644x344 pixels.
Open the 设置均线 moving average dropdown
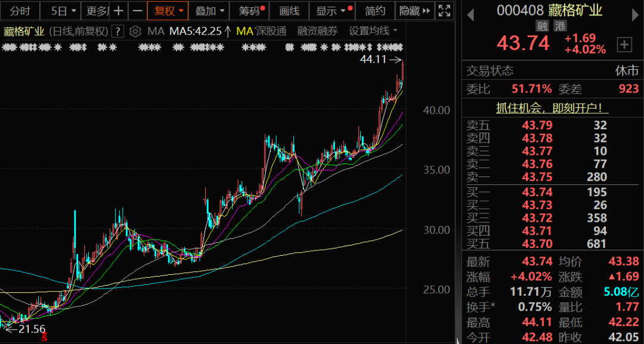tap(373, 31)
